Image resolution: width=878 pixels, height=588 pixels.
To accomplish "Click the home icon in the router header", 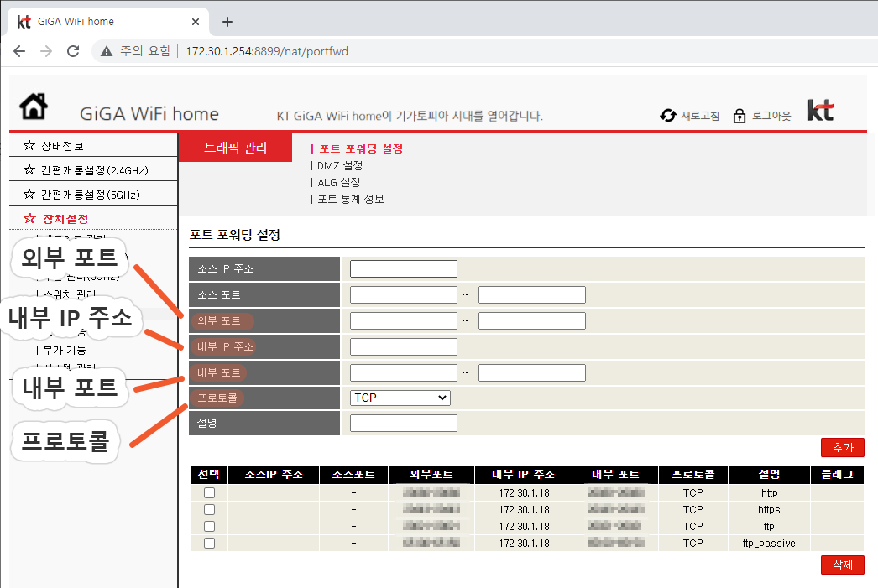I will [x=34, y=106].
